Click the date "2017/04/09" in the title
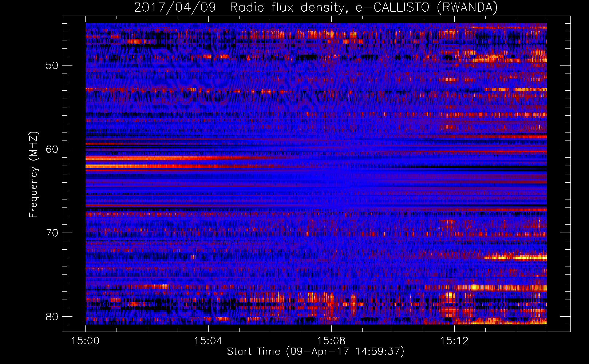Viewport: 589px width, 364px height. point(175,7)
